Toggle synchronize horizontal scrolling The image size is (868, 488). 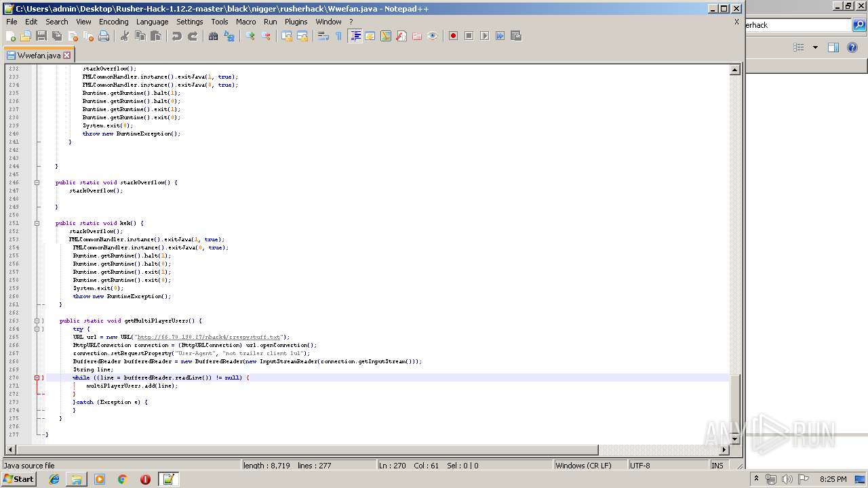click(x=302, y=36)
